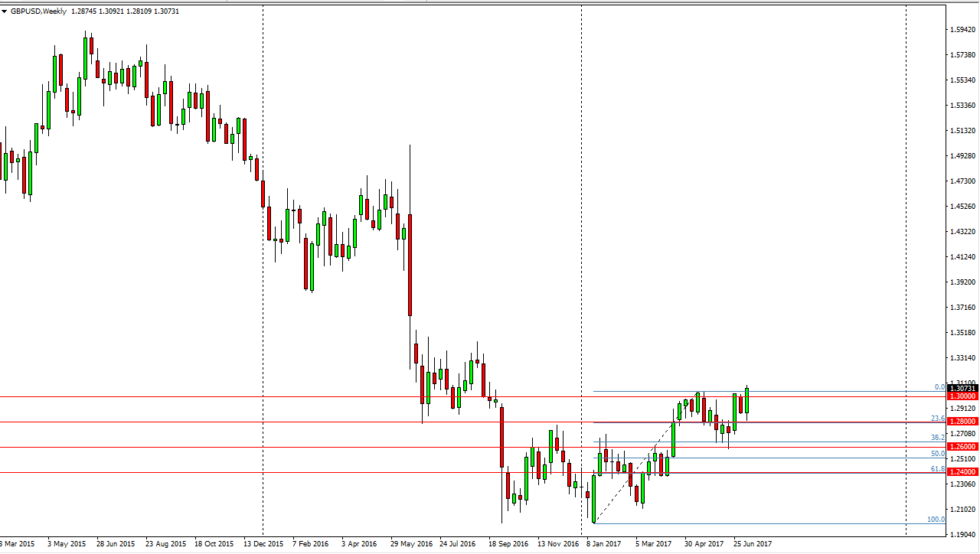The height and width of the screenshot is (554, 980).
Task: Click the 1.59420 value on price scale
Action: [962, 30]
